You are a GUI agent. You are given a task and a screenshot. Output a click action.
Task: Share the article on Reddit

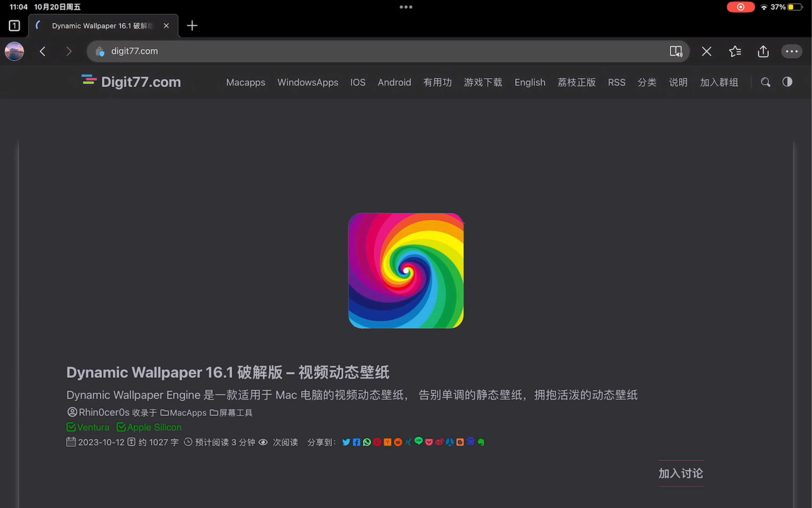(x=398, y=442)
